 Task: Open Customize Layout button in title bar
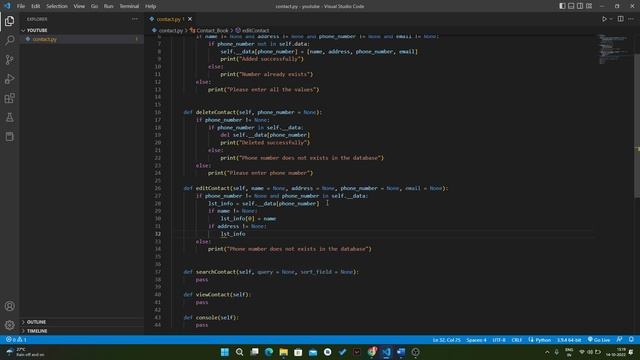tap(589, 6)
